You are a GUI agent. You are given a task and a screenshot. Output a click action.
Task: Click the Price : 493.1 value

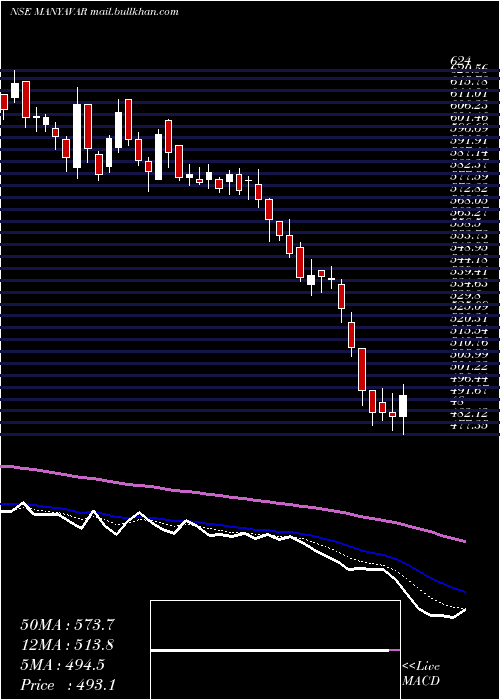pyautogui.click(x=68, y=685)
